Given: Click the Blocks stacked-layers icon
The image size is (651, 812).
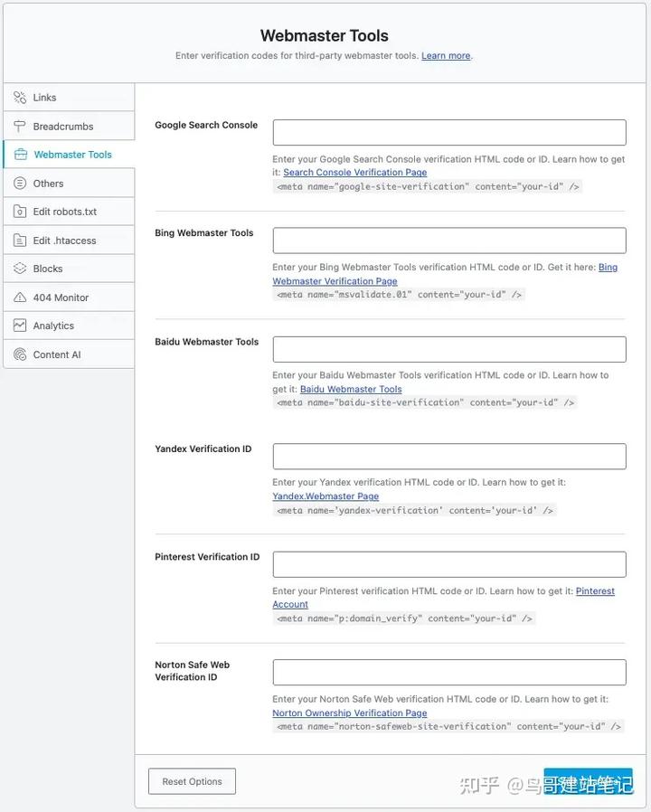Looking at the screenshot, I should [x=20, y=269].
